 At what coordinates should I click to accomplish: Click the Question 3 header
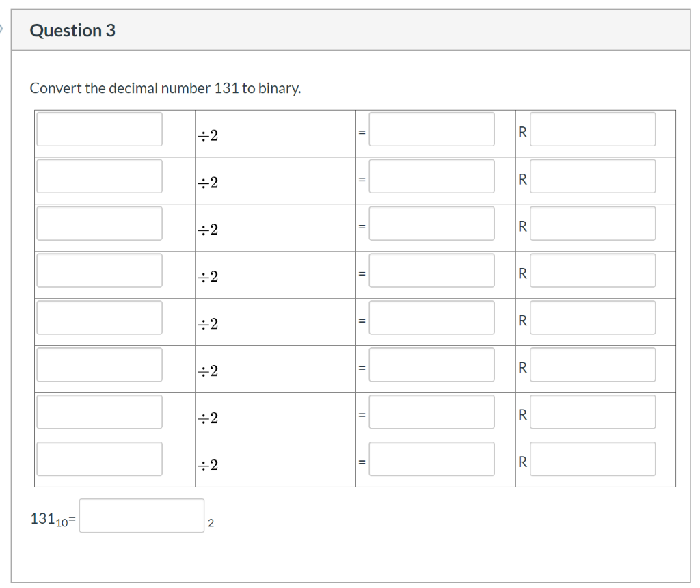(x=72, y=30)
